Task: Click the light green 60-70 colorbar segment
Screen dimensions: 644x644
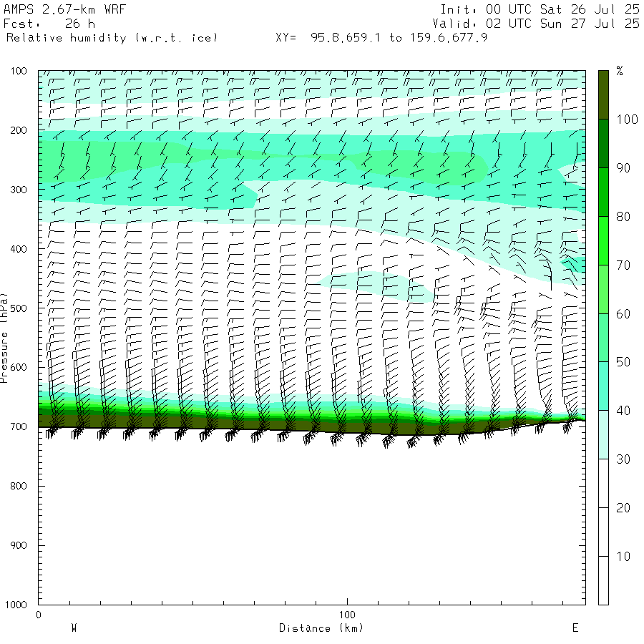Action: coord(603,289)
